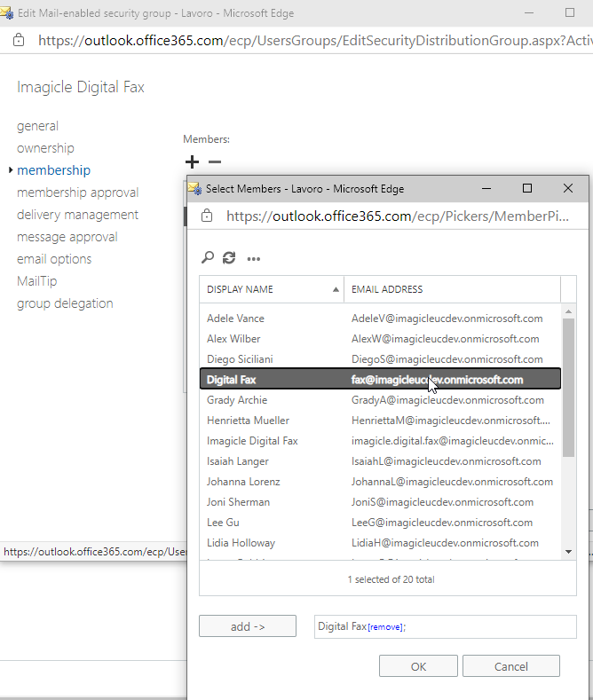This screenshot has width=593, height=700.
Task: Click the refresh icon in picker toolbar
Action: (229, 258)
